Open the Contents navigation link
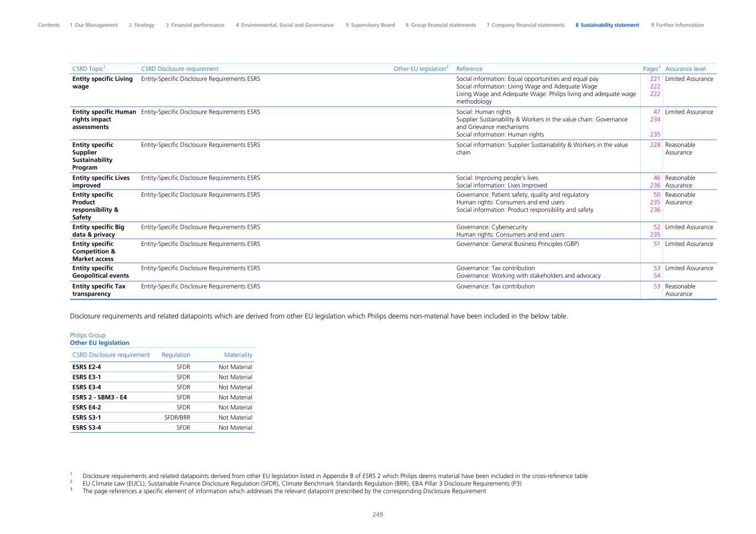 [x=49, y=25]
